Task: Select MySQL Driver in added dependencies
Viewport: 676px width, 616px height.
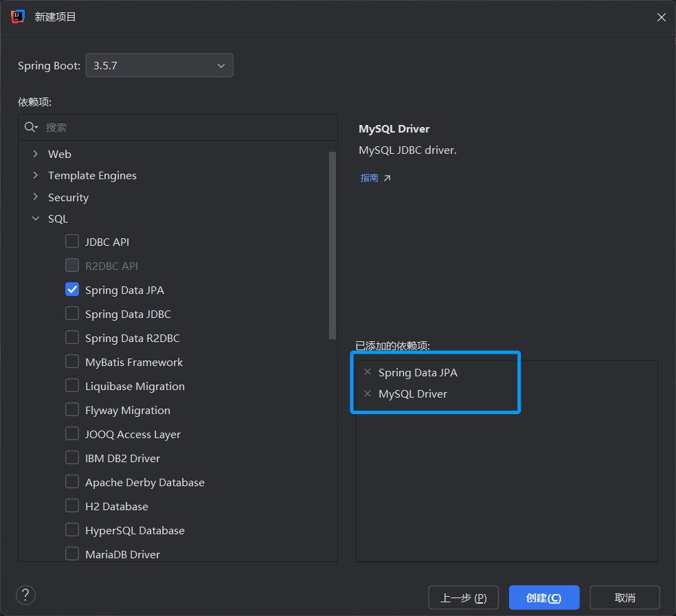Action: tap(413, 394)
